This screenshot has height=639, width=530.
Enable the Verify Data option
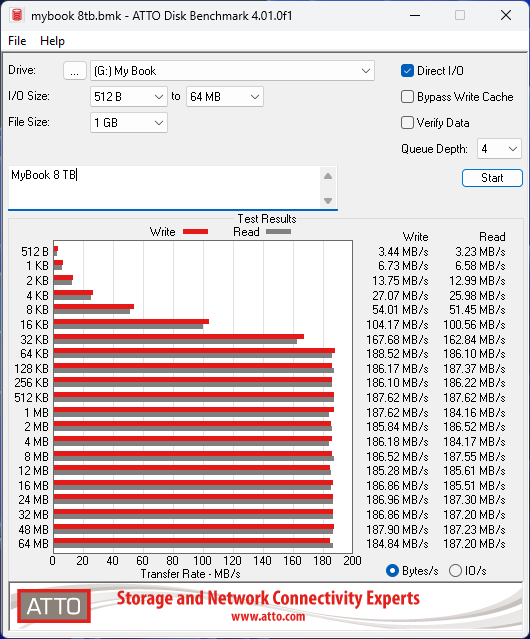(x=407, y=123)
